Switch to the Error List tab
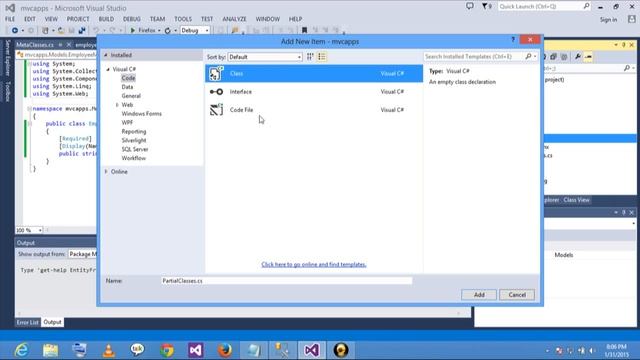This screenshot has height=360, width=640. [27, 322]
